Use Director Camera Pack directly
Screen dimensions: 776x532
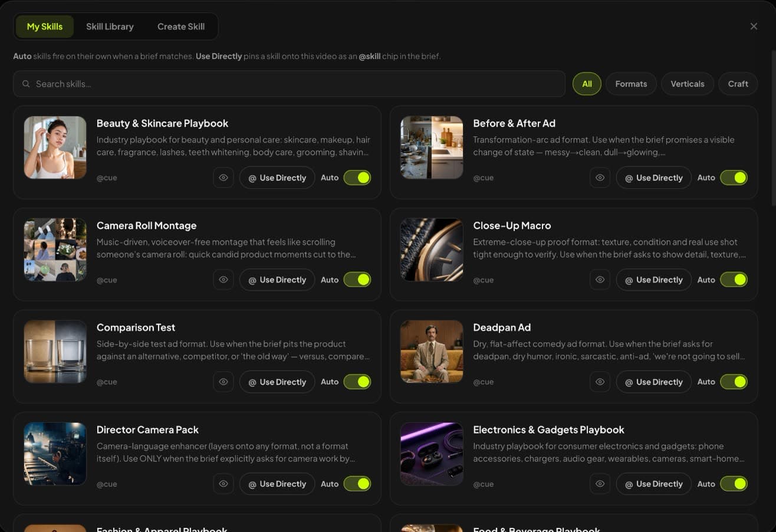pos(277,484)
